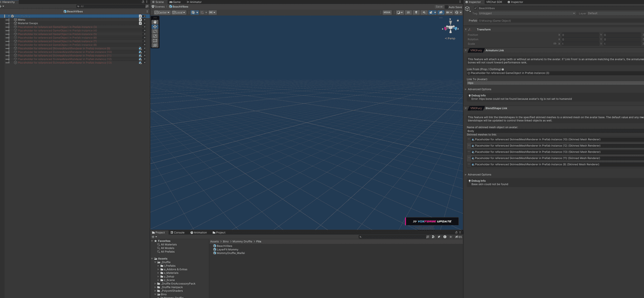Toggle hidden objects visibility icon in Scene toolbar
This screenshot has width=644, height=298.
tap(441, 12)
